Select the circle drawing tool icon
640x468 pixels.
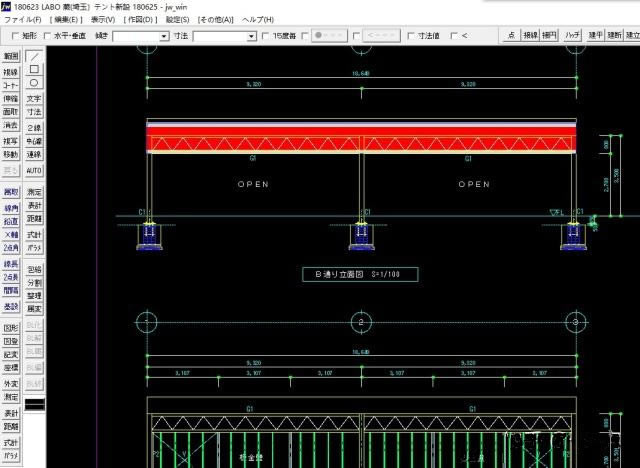pos(34,83)
